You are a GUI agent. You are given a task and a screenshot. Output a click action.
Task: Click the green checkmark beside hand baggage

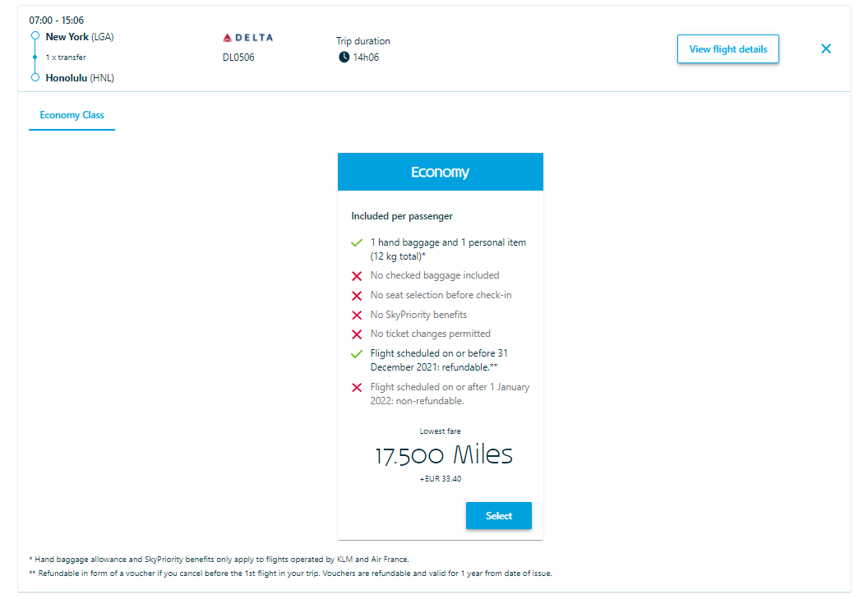coord(357,242)
